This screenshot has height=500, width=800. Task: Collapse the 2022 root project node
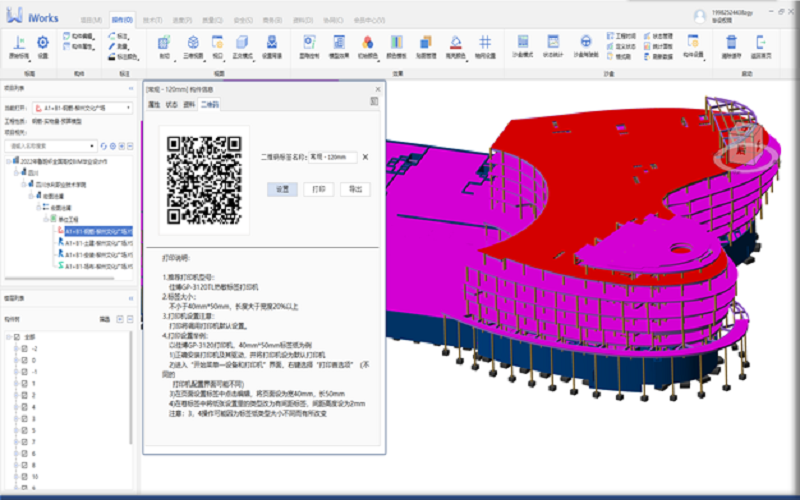pos(9,161)
